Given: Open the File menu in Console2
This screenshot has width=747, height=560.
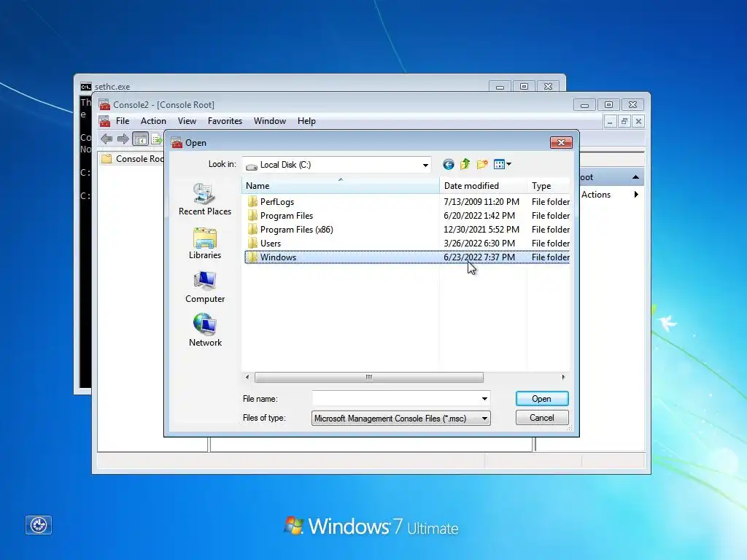Looking at the screenshot, I should tap(123, 121).
